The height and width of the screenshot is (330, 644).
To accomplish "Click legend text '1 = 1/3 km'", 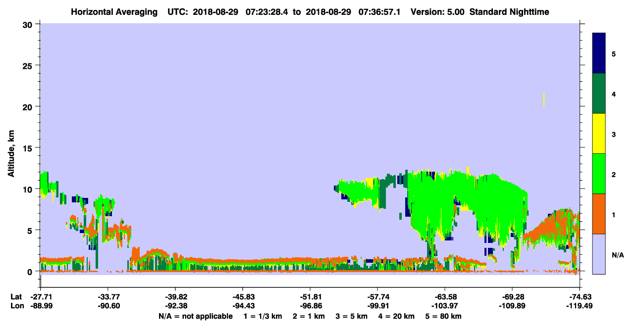I will click(x=263, y=316).
